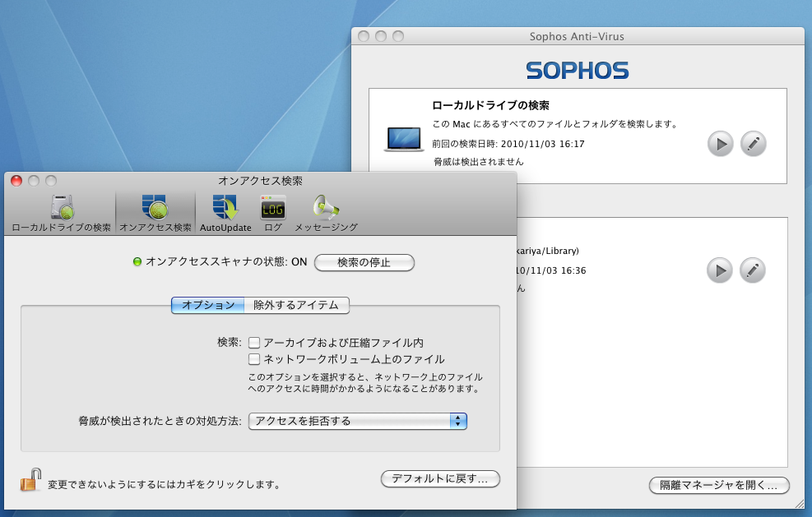Image resolution: width=812 pixels, height=517 pixels.
Task: Click the 脅威は検出されません status text
Action: (479, 162)
